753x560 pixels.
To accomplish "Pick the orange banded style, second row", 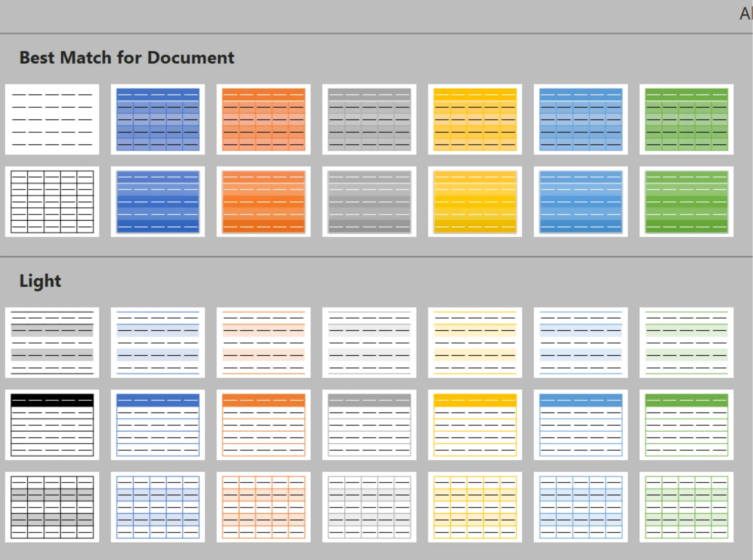I will click(264, 202).
